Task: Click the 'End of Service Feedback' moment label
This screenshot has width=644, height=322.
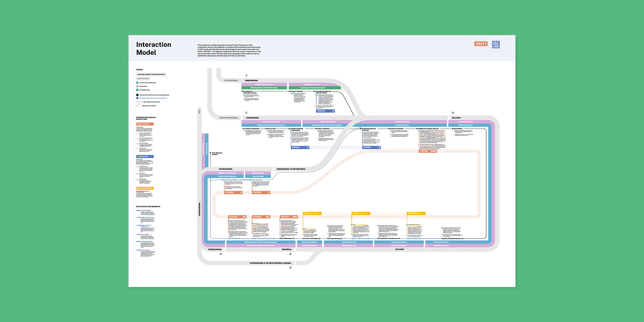Action: click(x=310, y=238)
